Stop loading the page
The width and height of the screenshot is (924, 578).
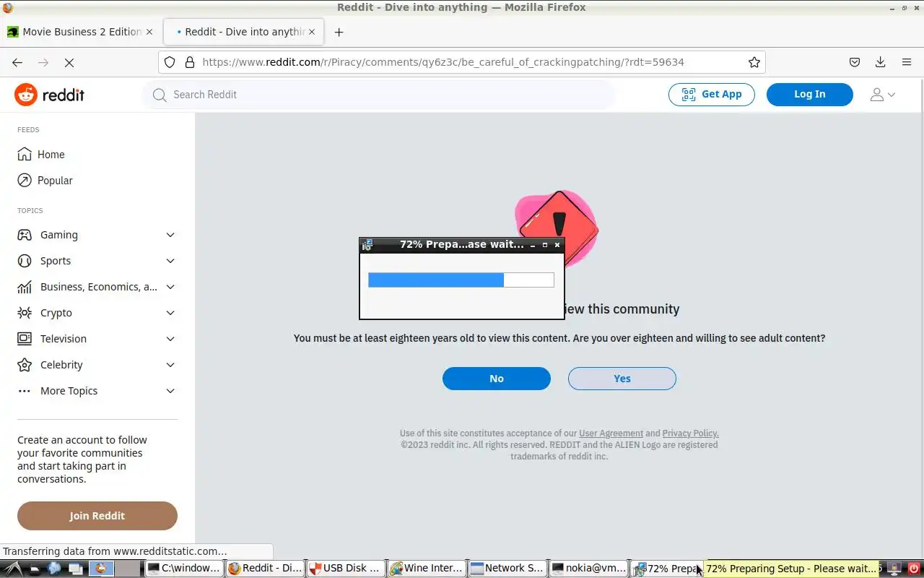69,62
